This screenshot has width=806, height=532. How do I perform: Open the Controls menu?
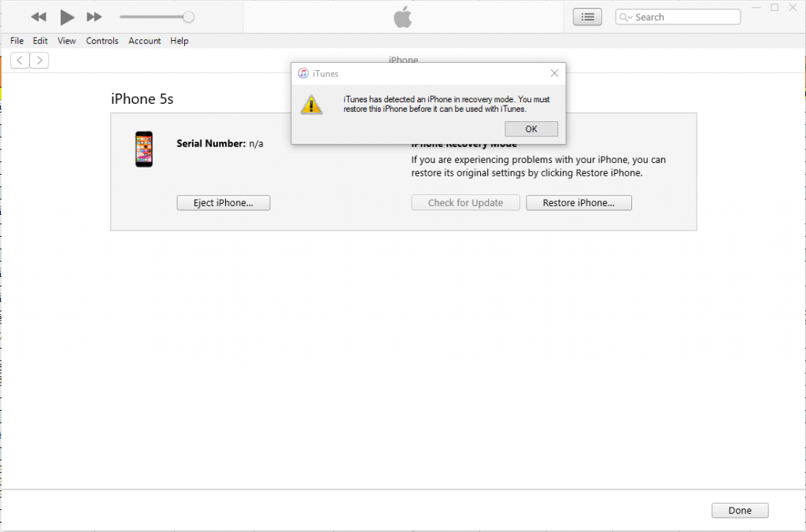pos(102,41)
